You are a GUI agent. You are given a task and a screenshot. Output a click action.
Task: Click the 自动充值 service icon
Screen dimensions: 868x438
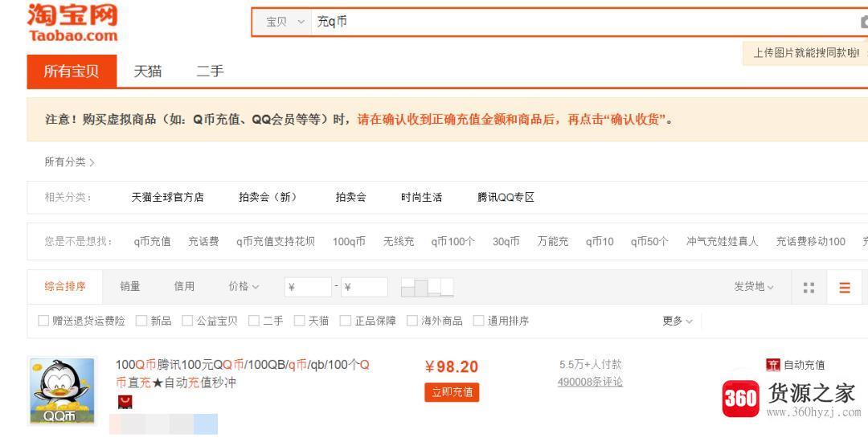pos(773,364)
